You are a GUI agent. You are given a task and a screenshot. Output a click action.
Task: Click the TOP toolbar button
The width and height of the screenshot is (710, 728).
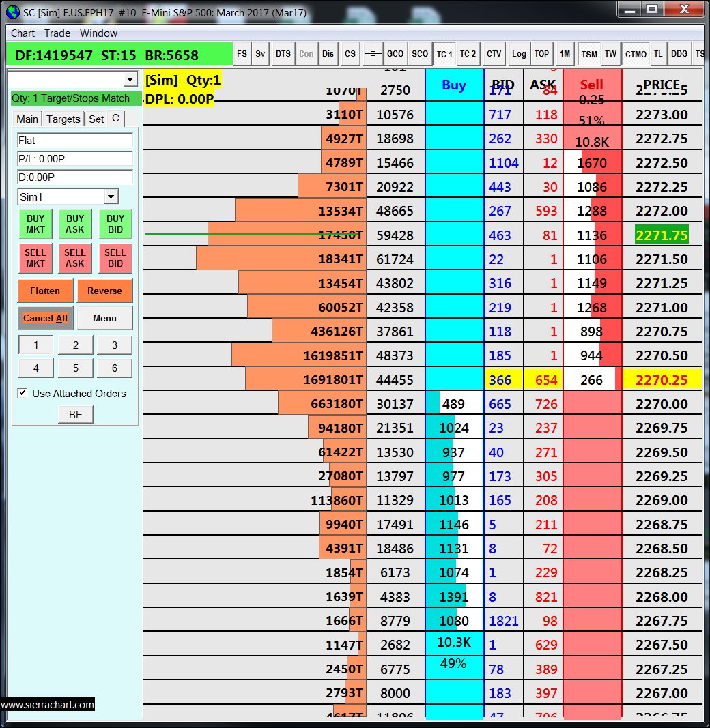[541, 54]
